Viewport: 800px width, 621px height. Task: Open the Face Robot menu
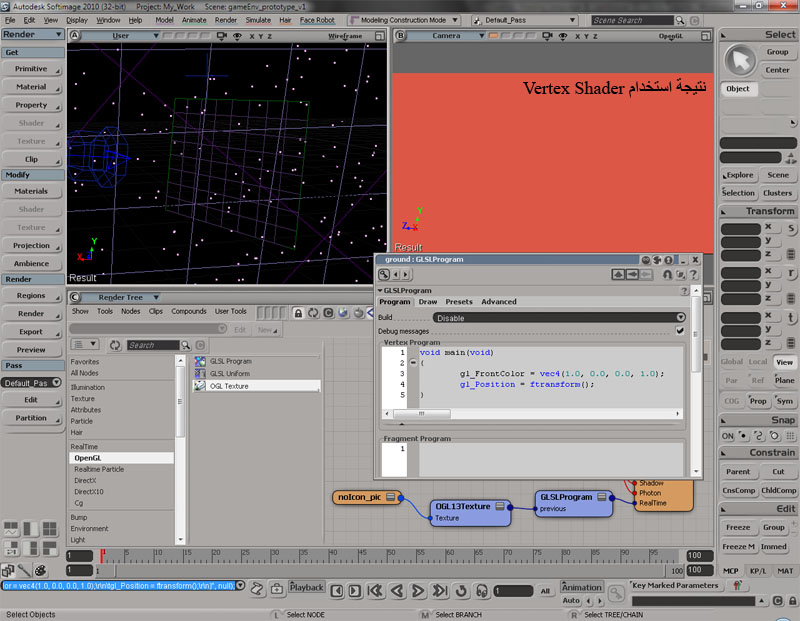click(317, 20)
